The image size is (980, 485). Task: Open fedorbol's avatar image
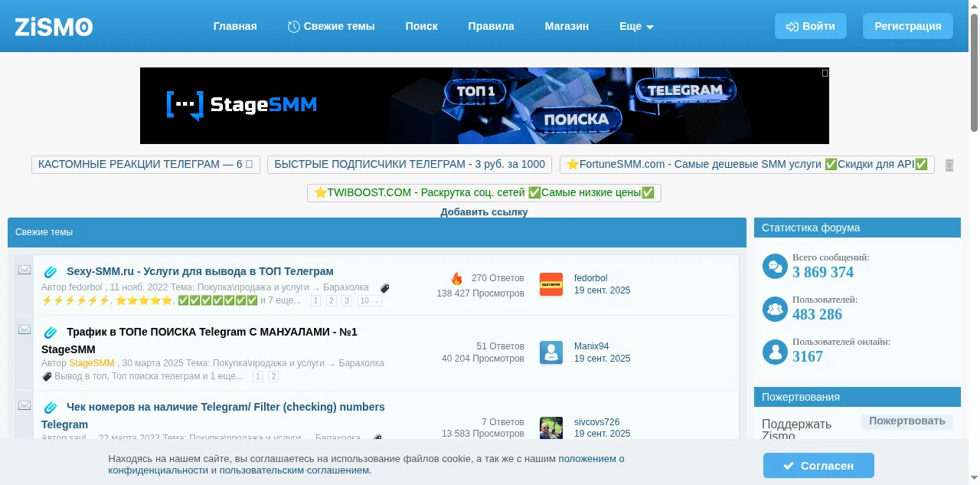(551, 284)
